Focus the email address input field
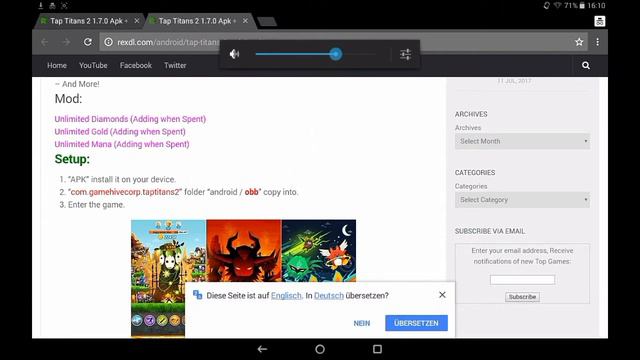Viewport: 640px width, 360px height. 522,280
